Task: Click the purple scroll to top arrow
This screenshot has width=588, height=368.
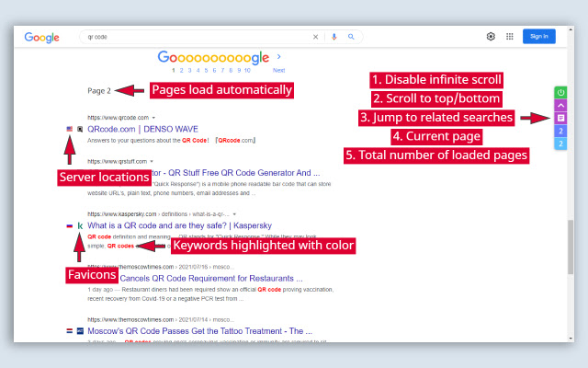Action: (560, 106)
